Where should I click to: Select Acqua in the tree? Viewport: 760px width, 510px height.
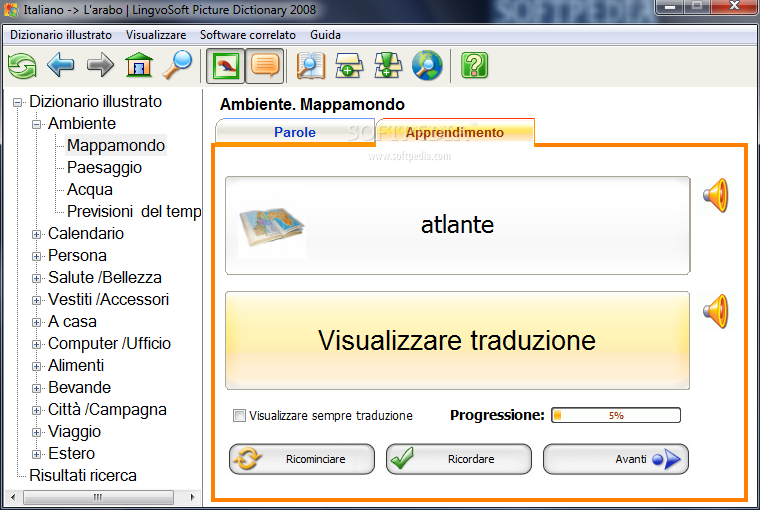90,190
